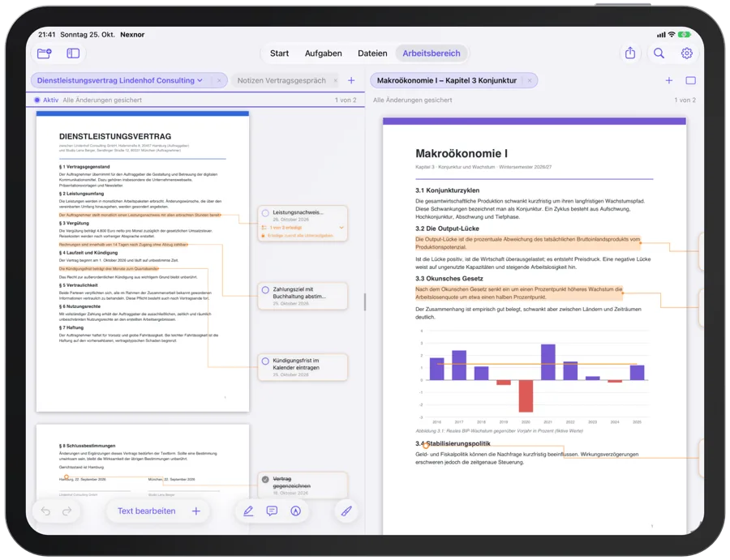Open dropdown on Dienstleistungsvertrag Lindenhof Consulting tab

tap(200, 80)
